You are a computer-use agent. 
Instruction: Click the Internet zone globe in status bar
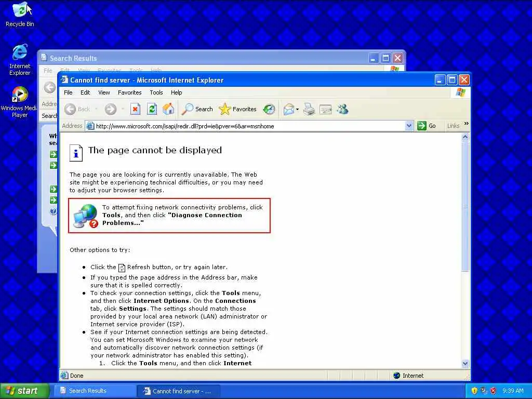point(396,375)
